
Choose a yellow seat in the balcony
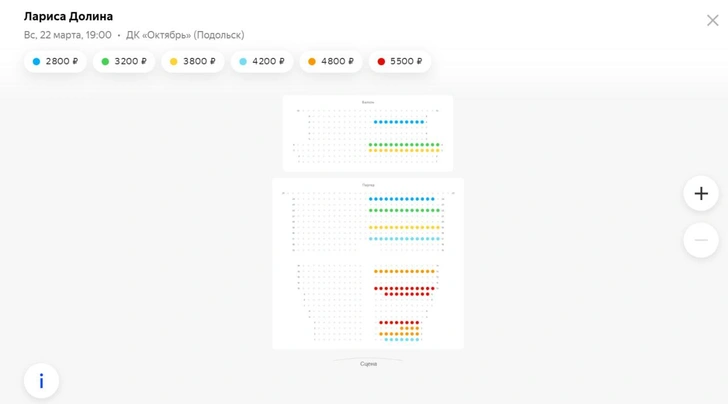pyautogui.click(x=402, y=150)
